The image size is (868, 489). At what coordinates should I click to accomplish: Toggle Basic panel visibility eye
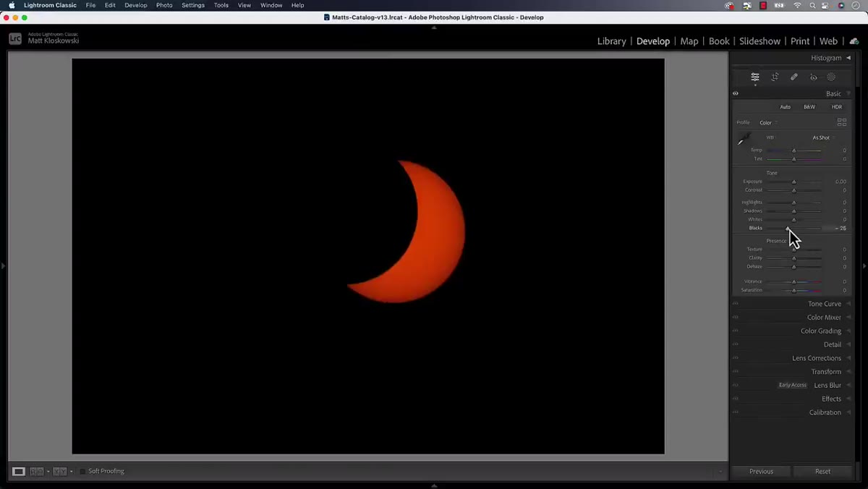point(736,93)
